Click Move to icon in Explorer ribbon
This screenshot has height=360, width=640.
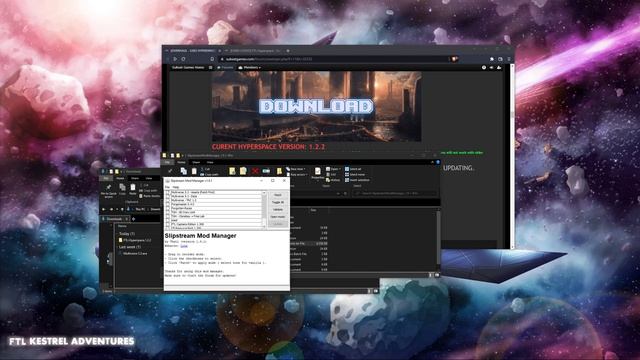click(x=232, y=171)
